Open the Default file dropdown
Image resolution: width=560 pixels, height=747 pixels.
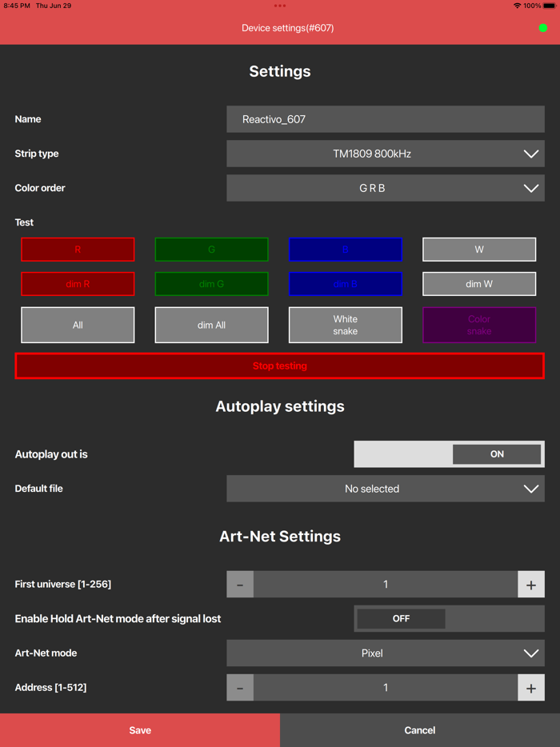[x=386, y=489]
